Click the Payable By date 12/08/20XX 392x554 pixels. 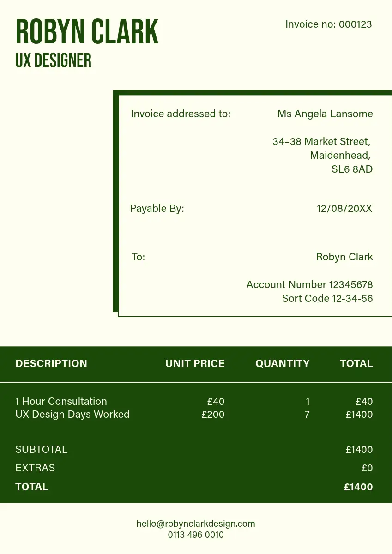pyautogui.click(x=344, y=209)
